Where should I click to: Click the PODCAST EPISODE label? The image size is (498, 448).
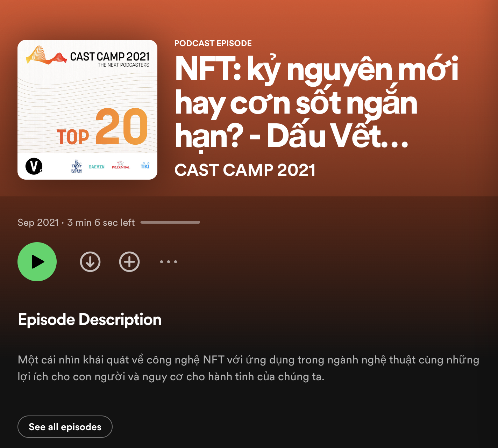pos(213,43)
